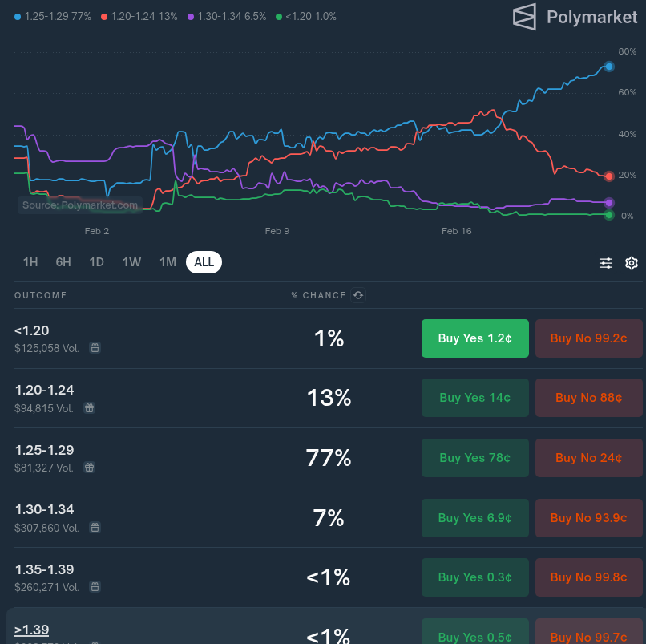Click blue endpoint marker on chart

click(x=609, y=67)
